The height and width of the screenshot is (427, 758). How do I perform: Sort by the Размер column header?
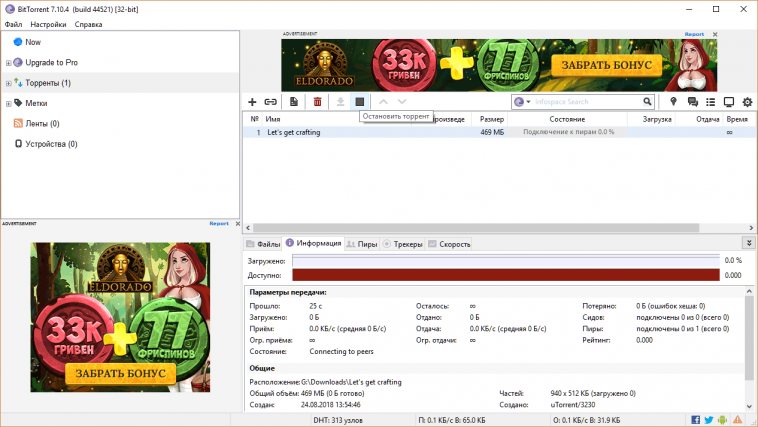(x=492, y=119)
